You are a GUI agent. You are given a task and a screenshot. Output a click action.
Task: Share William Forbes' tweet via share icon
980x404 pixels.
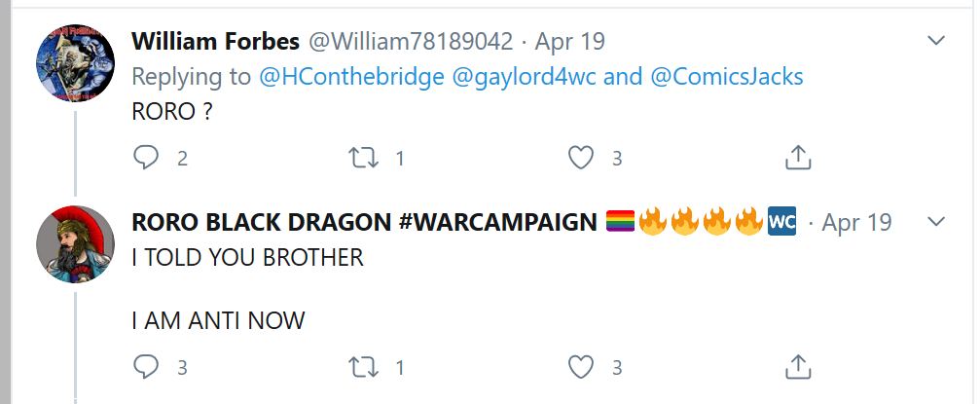click(x=798, y=158)
